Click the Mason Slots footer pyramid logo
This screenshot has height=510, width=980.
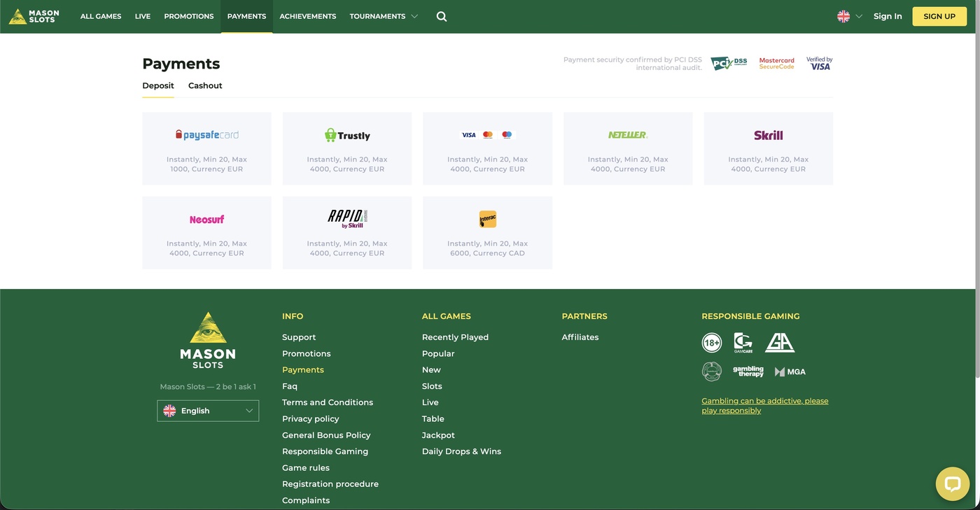pos(208,340)
